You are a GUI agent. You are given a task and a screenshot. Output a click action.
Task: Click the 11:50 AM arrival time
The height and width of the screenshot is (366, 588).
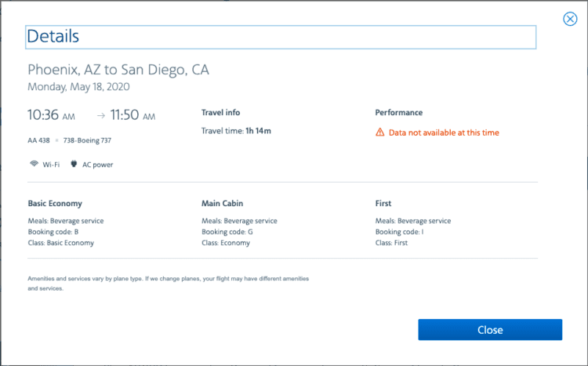coord(132,114)
